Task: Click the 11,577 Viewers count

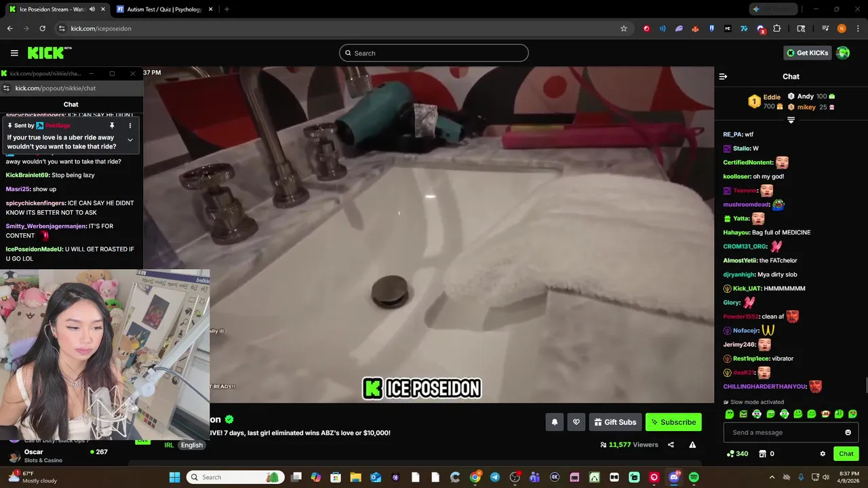Action: tap(629, 445)
